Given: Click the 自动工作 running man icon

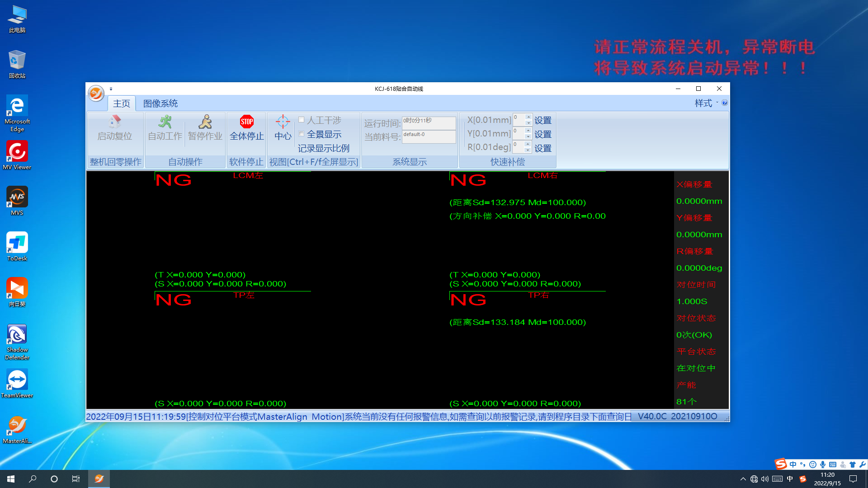Looking at the screenshot, I should click(165, 122).
